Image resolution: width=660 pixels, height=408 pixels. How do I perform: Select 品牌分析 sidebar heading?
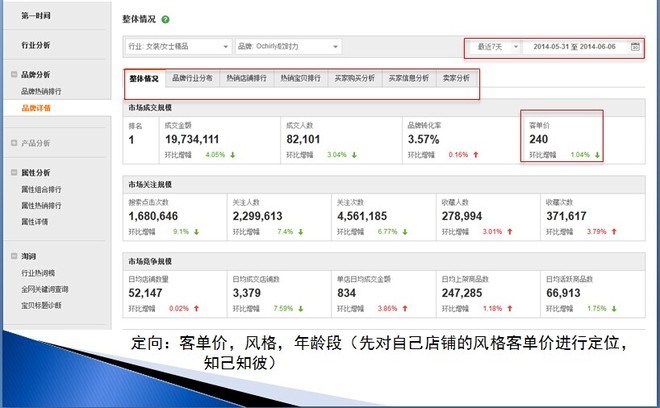point(36,75)
